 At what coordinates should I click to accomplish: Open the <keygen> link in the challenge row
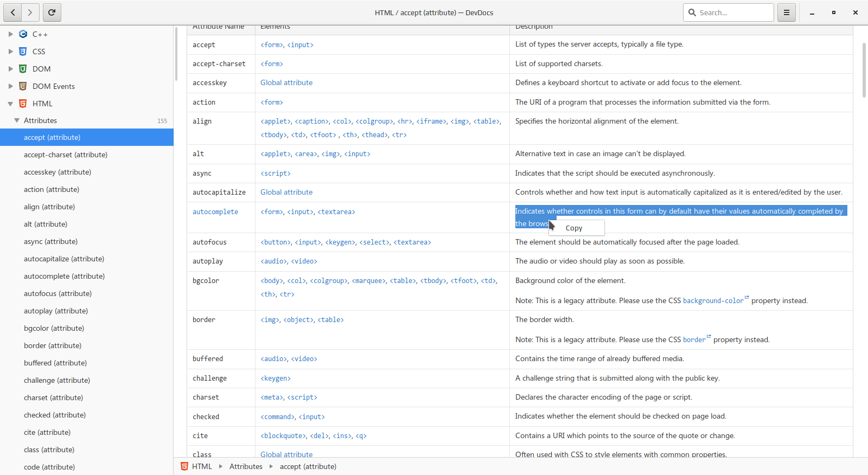276,378
